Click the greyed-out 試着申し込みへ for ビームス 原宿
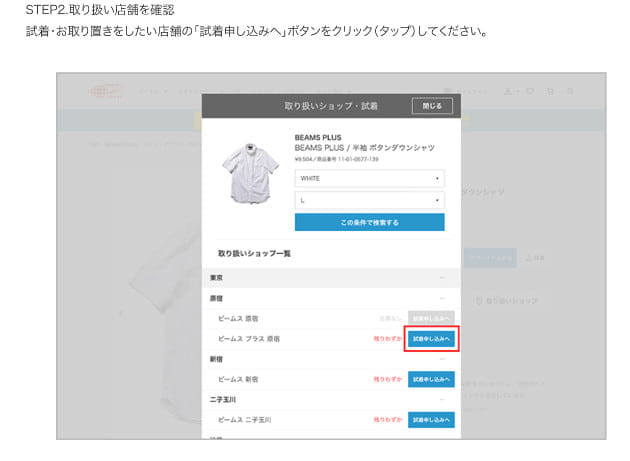 click(431, 318)
